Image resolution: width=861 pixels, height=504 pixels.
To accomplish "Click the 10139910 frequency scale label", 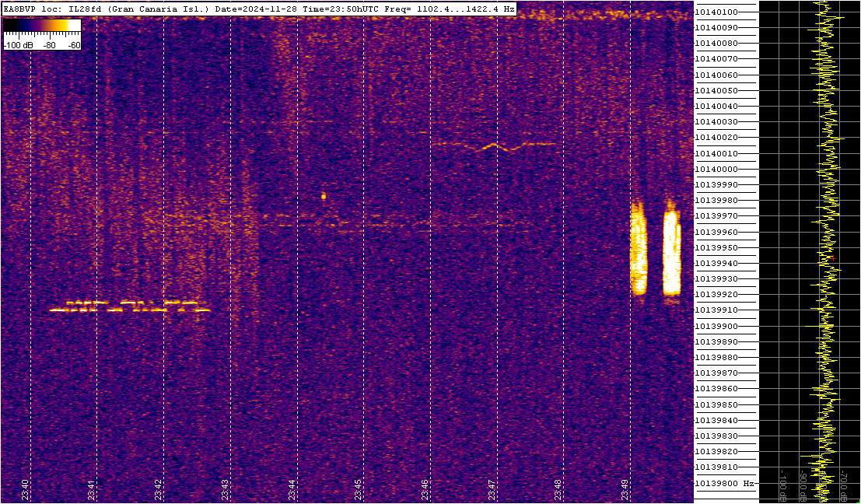I will coord(716,310).
